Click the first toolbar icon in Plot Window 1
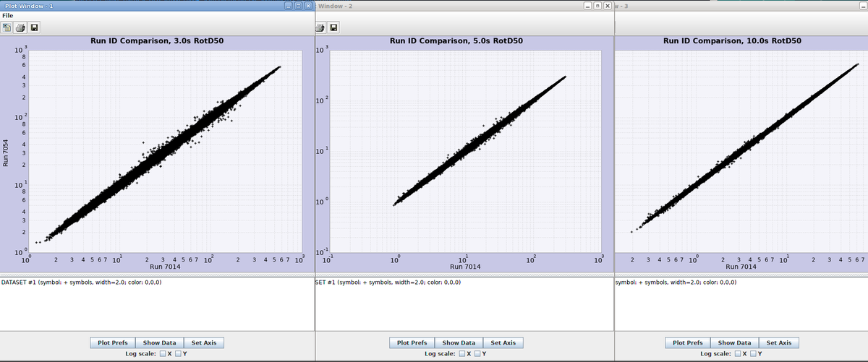Screen dimensions: 868x362 pos(7,28)
